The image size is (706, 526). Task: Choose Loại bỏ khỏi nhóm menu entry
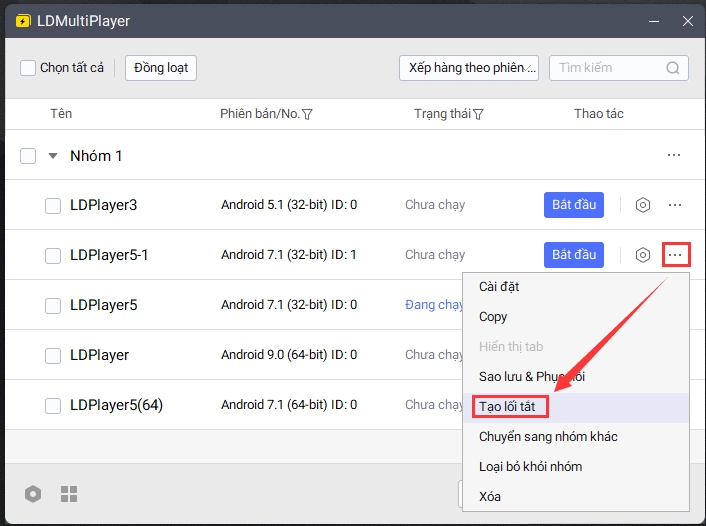[576, 467]
